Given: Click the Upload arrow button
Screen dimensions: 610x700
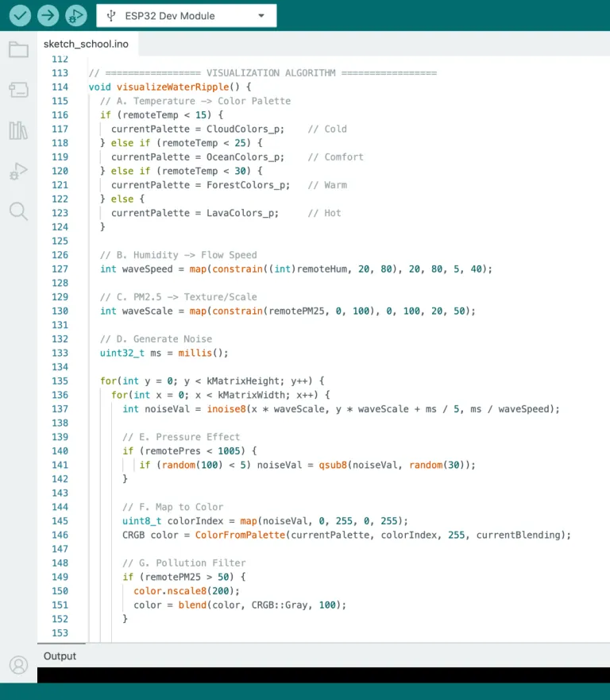Looking at the screenshot, I should (x=48, y=16).
